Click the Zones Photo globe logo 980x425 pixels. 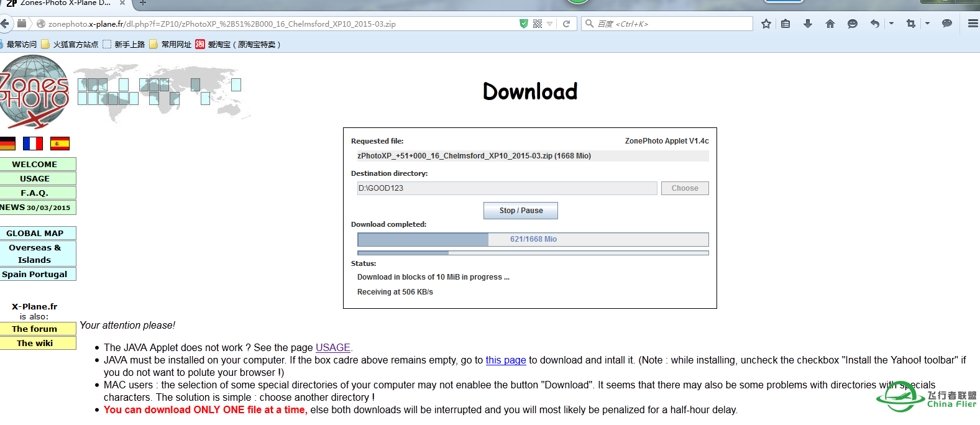(x=34, y=92)
